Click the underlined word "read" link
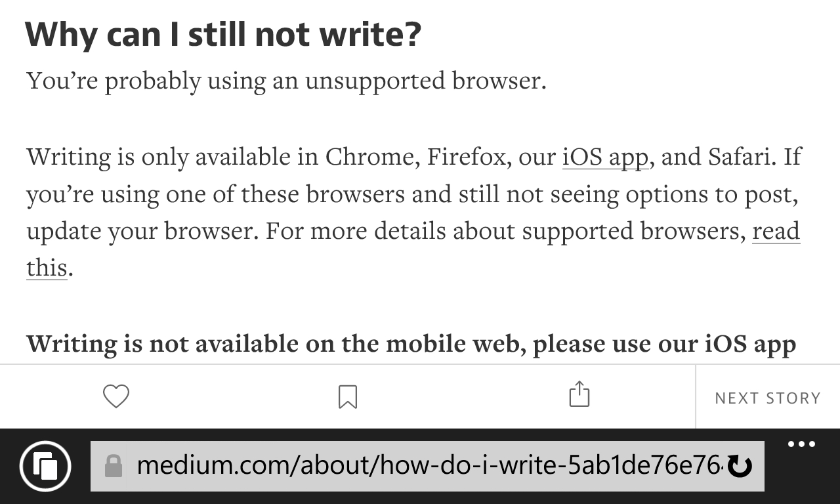This screenshot has height=504, width=840. [776, 232]
